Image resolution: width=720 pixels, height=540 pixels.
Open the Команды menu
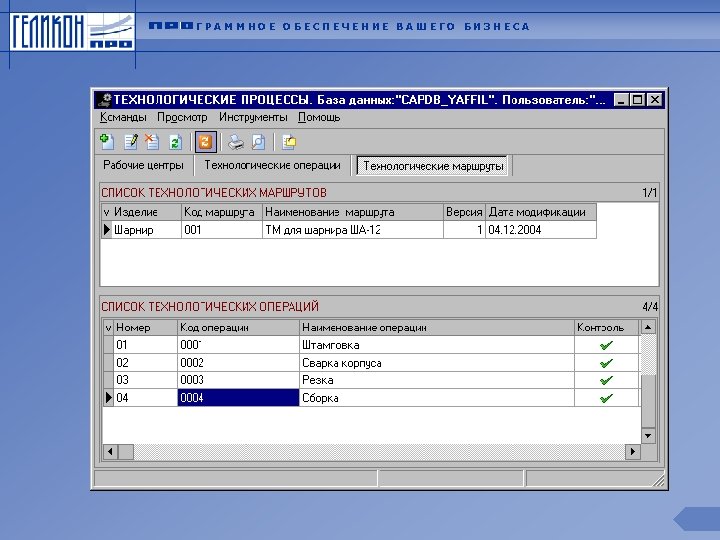point(123,118)
